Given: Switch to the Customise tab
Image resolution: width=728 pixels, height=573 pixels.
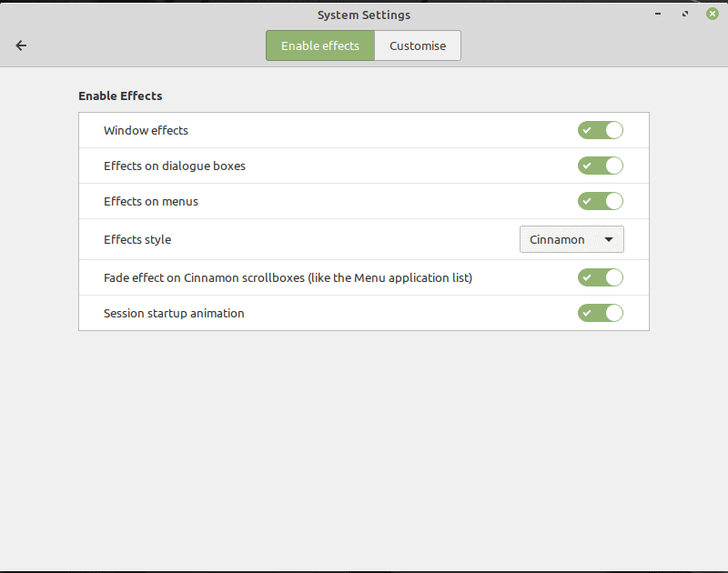Looking at the screenshot, I should click(x=418, y=45).
